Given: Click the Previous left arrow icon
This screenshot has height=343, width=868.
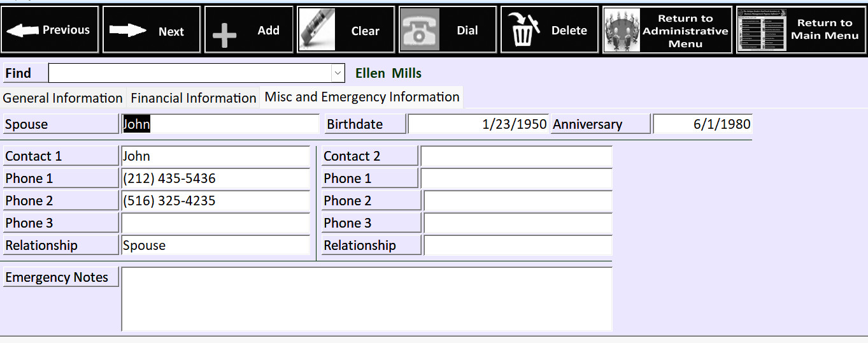Looking at the screenshot, I should 22,30.
